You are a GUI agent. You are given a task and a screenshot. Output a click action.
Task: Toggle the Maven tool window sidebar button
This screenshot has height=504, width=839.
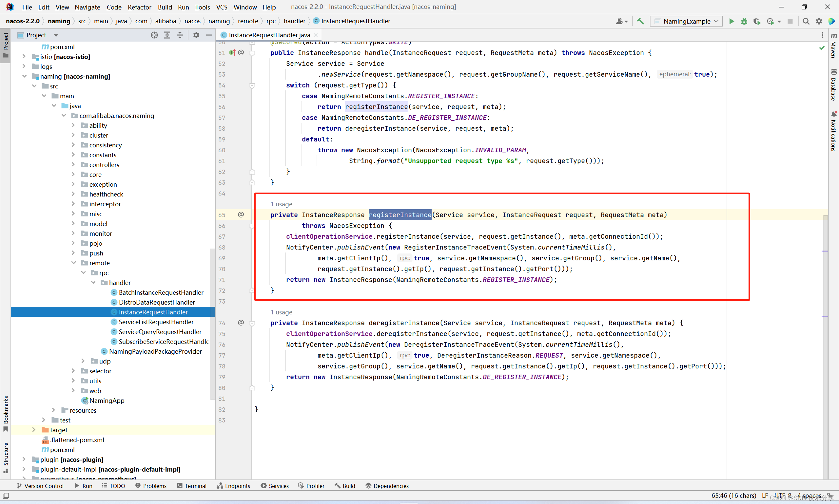pos(833,46)
